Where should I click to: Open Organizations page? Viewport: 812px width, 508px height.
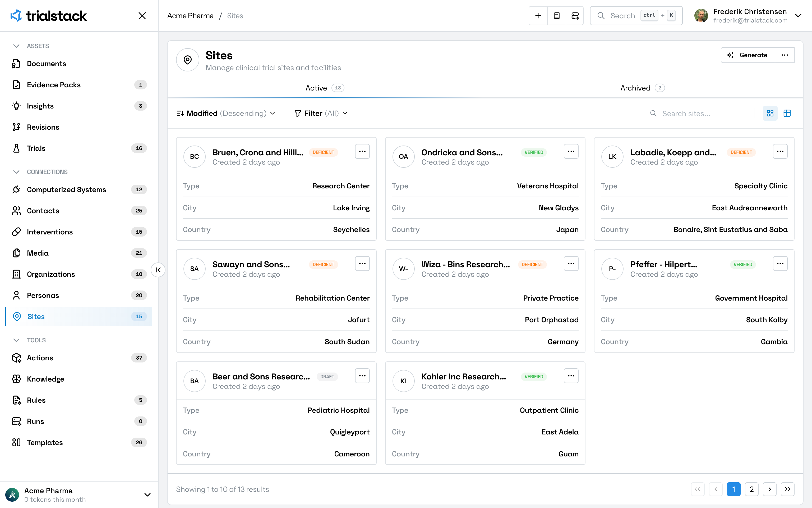click(79, 274)
